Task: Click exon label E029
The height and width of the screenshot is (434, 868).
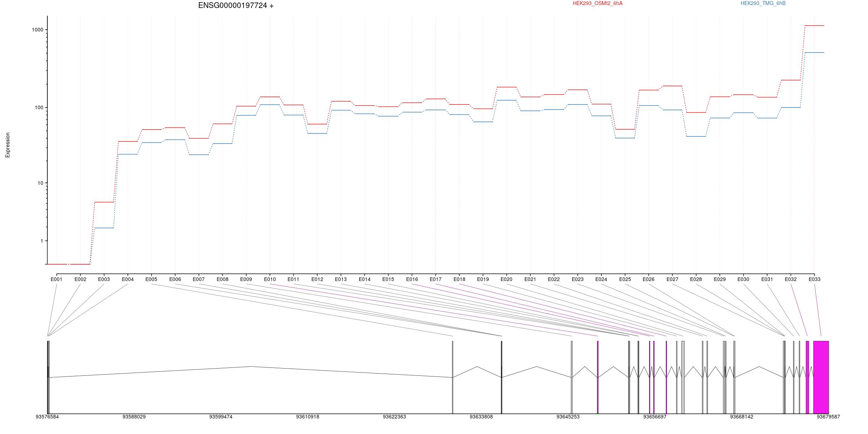Action: coord(720,279)
